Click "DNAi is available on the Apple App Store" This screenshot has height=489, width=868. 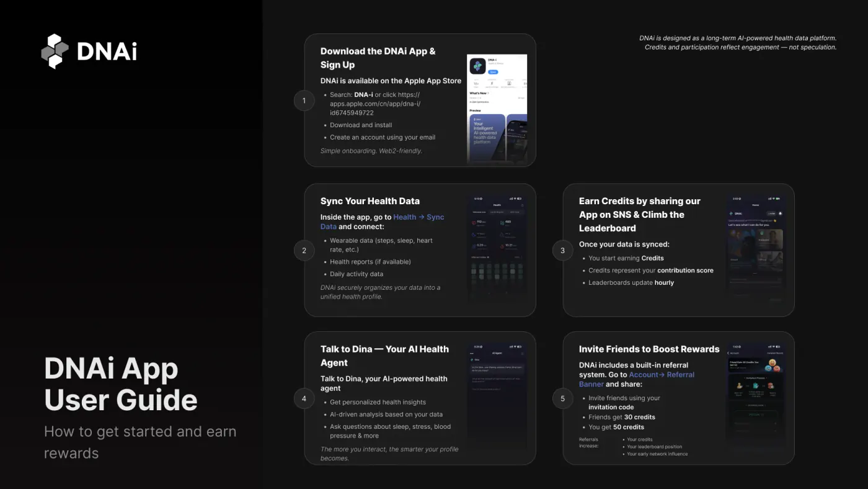coord(391,81)
